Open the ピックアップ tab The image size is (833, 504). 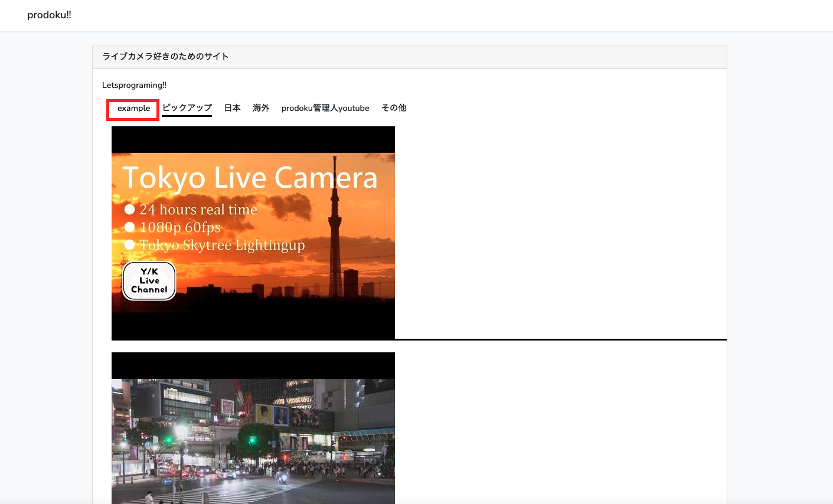click(187, 108)
